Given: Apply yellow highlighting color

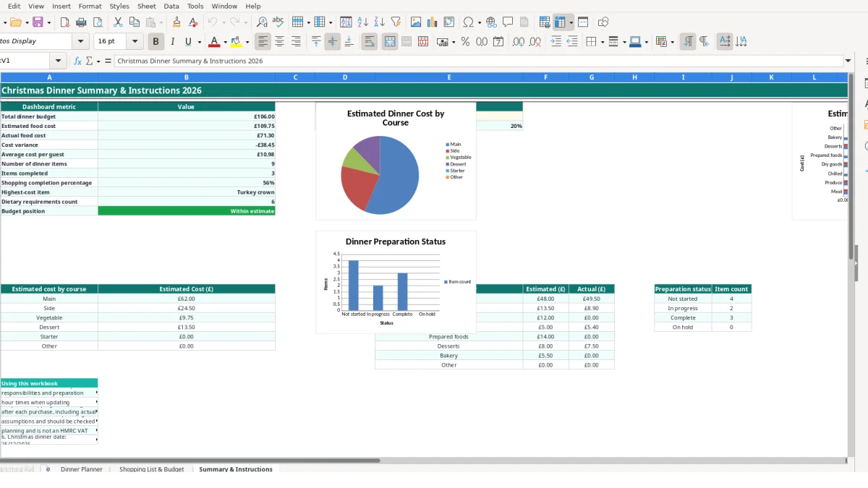Looking at the screenshot, I should tap(236, 42).
